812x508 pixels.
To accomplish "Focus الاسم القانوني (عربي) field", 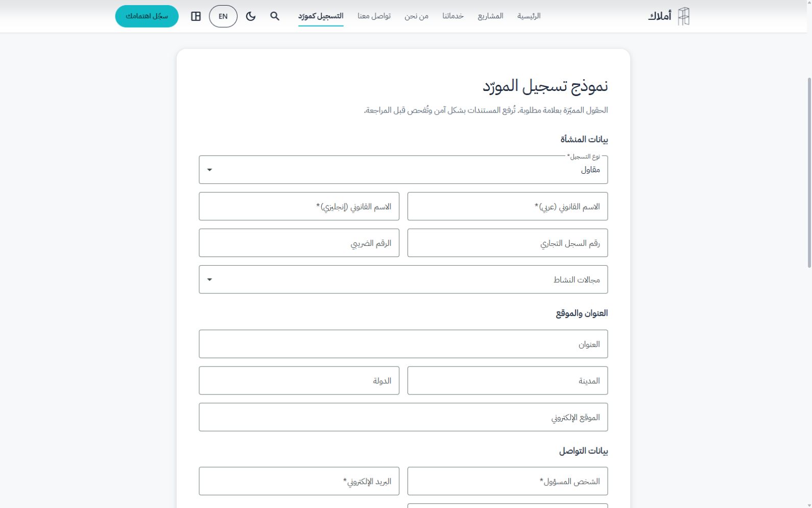I will tap(508, 206).
